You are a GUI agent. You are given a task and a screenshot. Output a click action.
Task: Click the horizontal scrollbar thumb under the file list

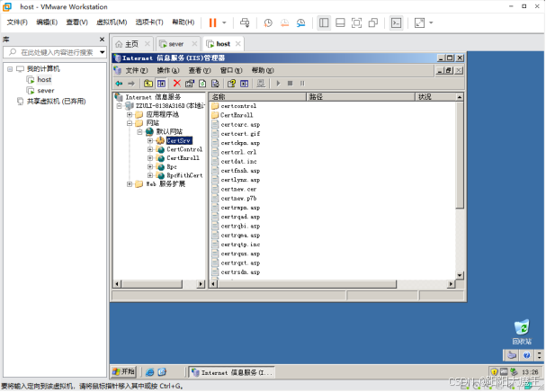(x=307, y=284)
